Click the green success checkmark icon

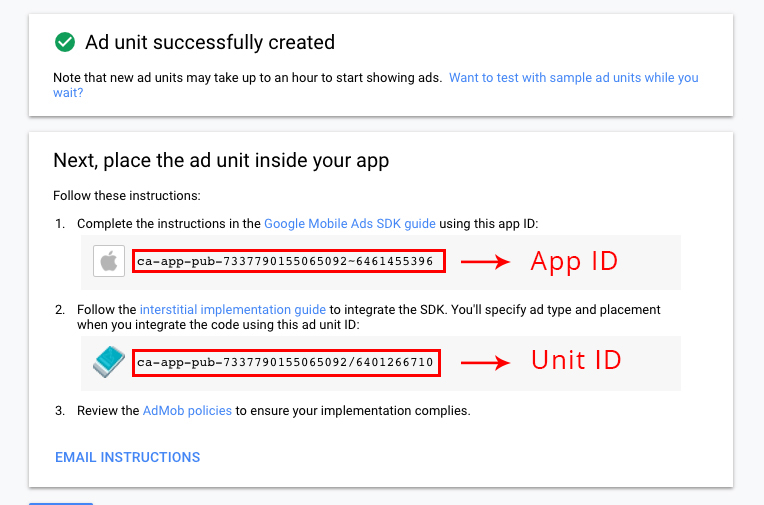point(65,42)
